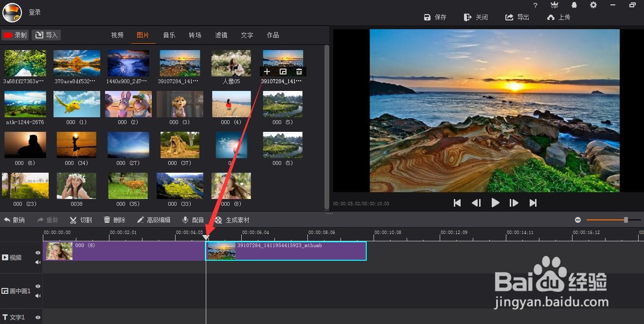Click 生成素材 generate material
The width and height of the screenshot is (644, 324).
tap(232, 220)
